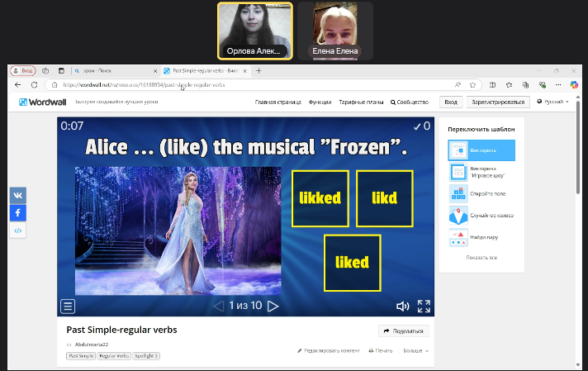Screen dimensions: 588x371
Task: Open the split screen icon
Action: pyautogui.click(x=492, y=85)
